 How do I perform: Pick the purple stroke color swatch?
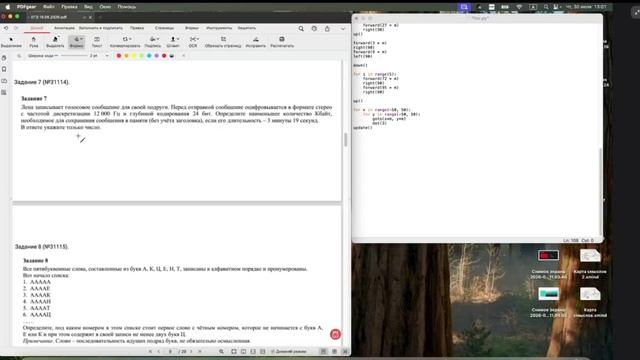pos(157,56)
